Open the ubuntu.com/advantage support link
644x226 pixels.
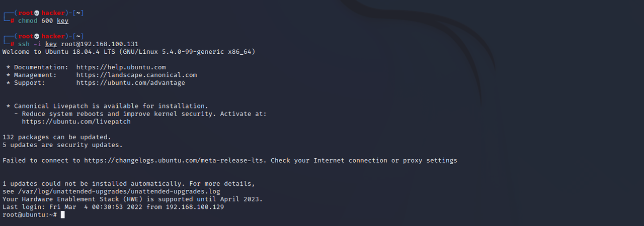131,82
